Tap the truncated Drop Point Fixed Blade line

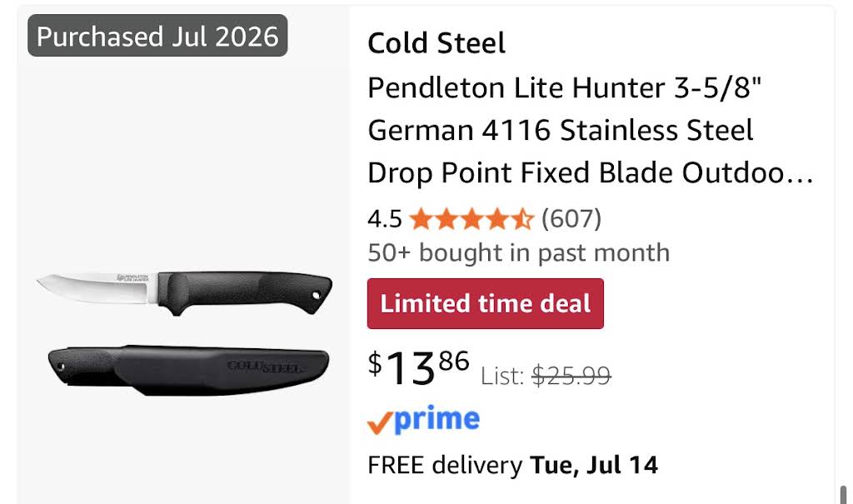coord(591,172)
